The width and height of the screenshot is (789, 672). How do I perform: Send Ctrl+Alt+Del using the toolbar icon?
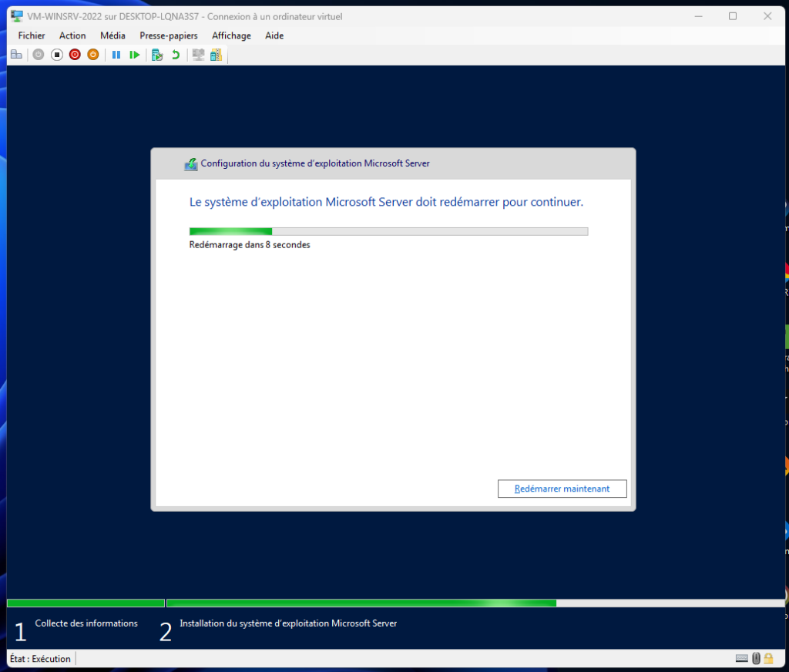(x=16, y=55)
